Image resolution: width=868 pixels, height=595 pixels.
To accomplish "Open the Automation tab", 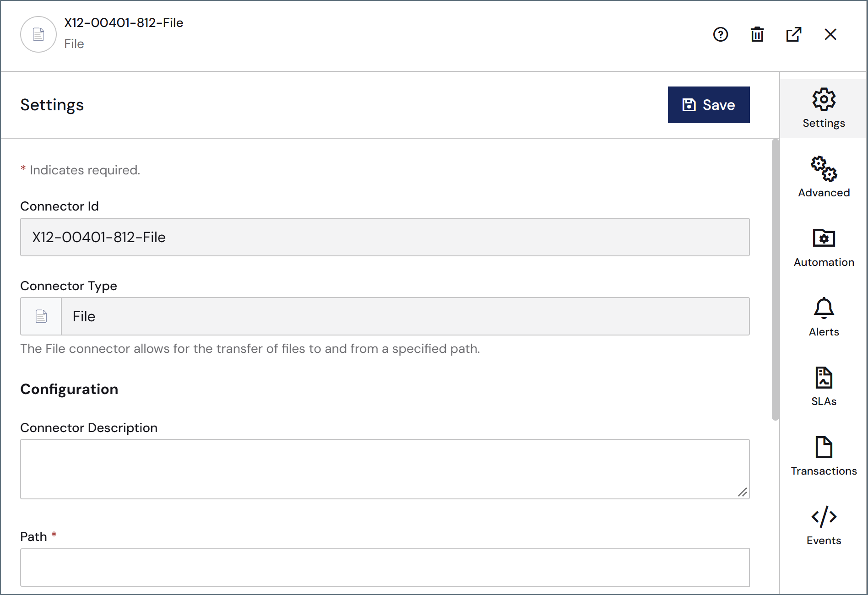I will [824, 247].
